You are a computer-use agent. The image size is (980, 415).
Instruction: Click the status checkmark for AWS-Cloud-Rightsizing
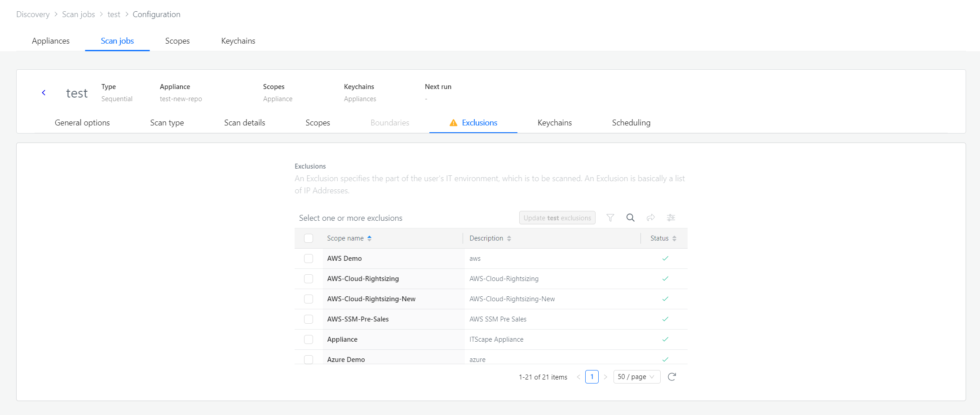pyautogui.click(x=665, y=279)
